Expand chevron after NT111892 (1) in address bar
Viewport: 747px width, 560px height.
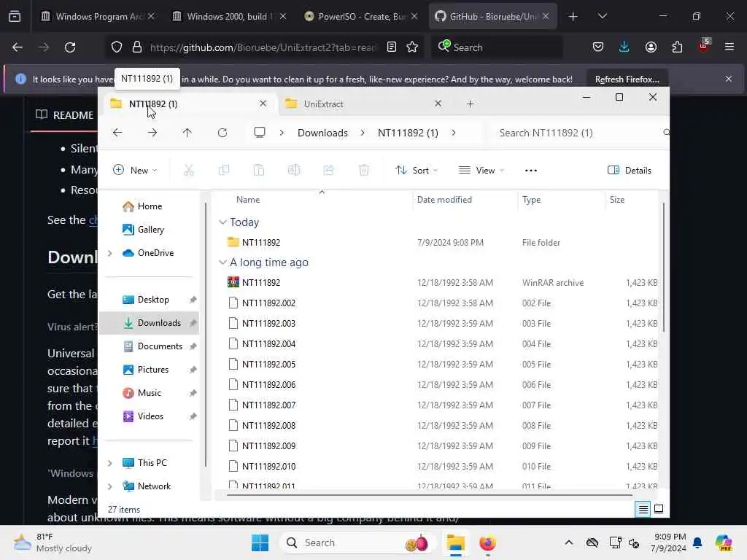454,133
